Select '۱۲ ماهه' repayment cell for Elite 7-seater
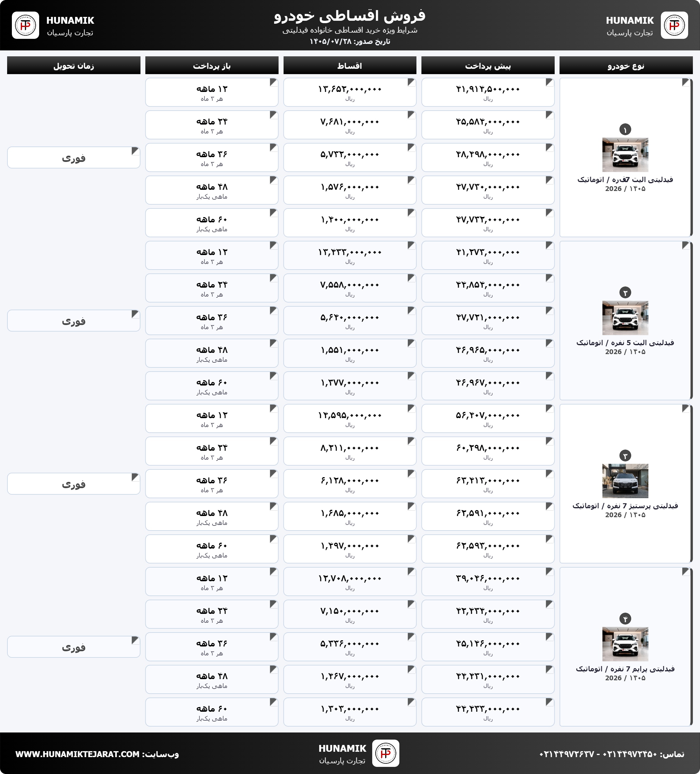Screen dimensions: 700x774 pyautogui.click(x=211, y=92)
